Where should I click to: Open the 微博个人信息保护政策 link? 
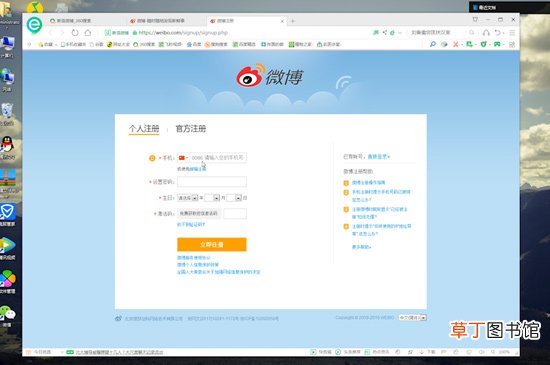pos(198,265)
